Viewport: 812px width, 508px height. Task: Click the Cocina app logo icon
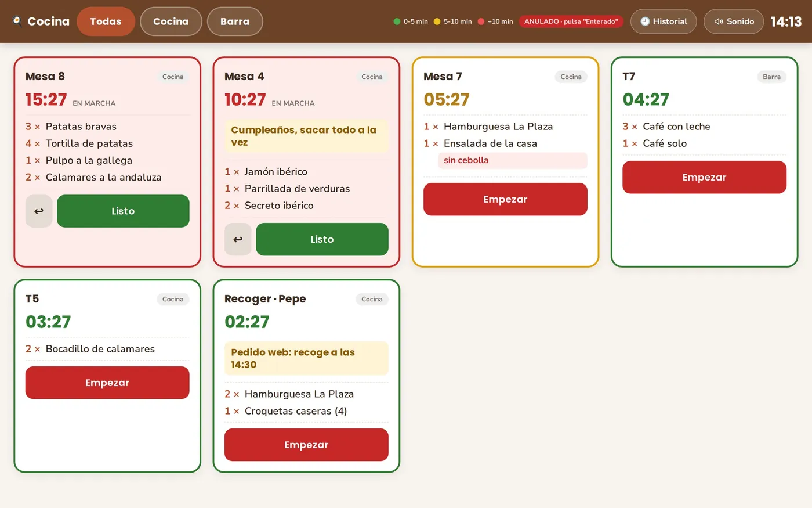17,21
